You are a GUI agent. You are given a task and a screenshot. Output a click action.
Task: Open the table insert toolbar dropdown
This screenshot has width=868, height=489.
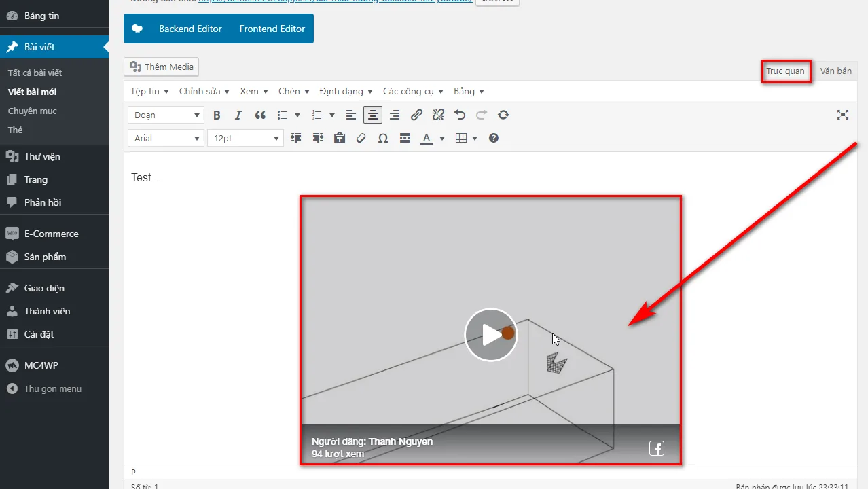467,139
